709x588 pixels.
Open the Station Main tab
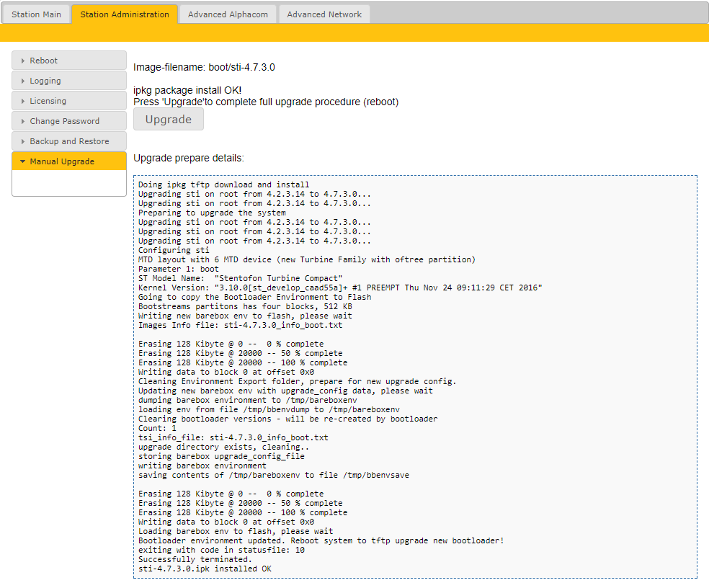click(x=36, y=14)
